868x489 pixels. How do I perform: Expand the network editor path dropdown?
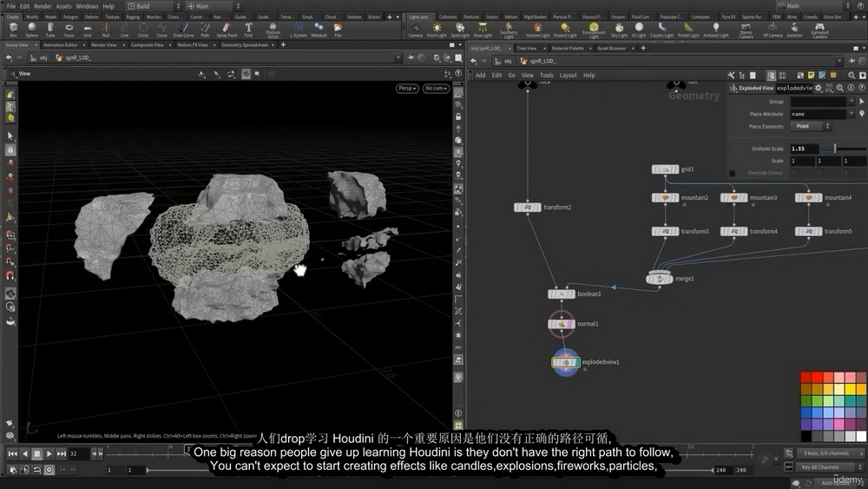coord(839,61)
